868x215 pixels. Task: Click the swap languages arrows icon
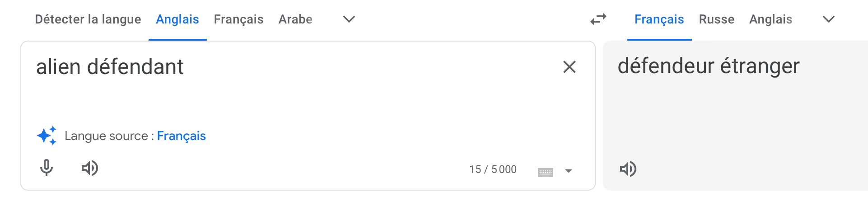(x=598, y=19)
